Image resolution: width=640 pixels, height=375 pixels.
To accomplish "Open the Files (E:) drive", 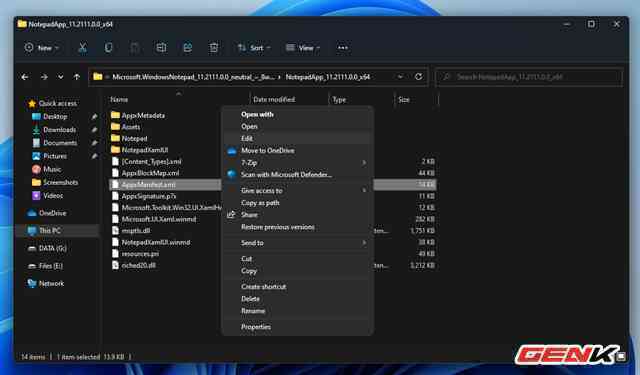I will tap(51, 266).
